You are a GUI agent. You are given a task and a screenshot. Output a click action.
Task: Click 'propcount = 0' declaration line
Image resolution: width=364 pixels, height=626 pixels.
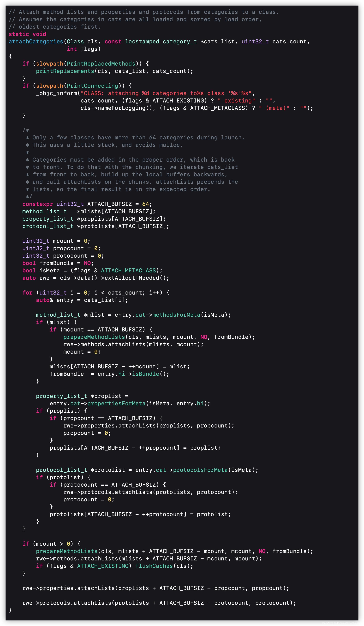[61, 248]
